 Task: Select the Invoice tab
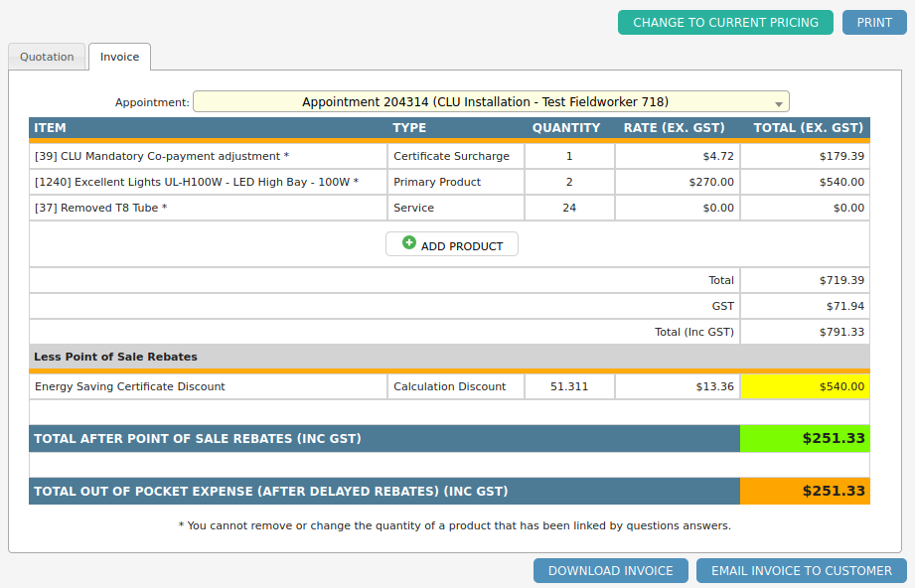120,57
